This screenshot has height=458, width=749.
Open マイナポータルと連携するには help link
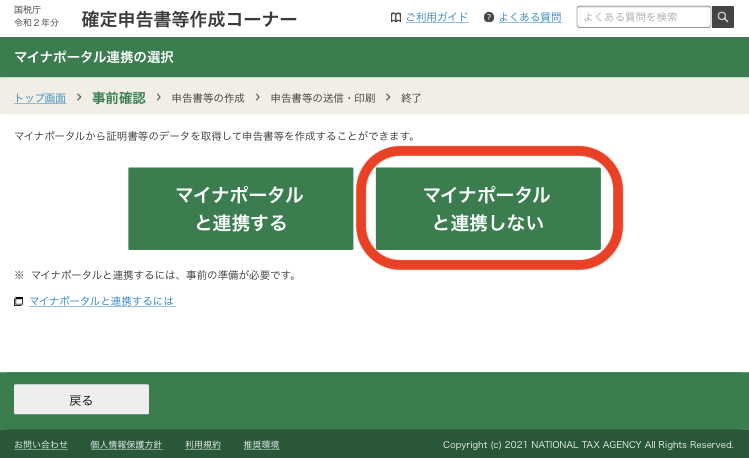point(102,301)
